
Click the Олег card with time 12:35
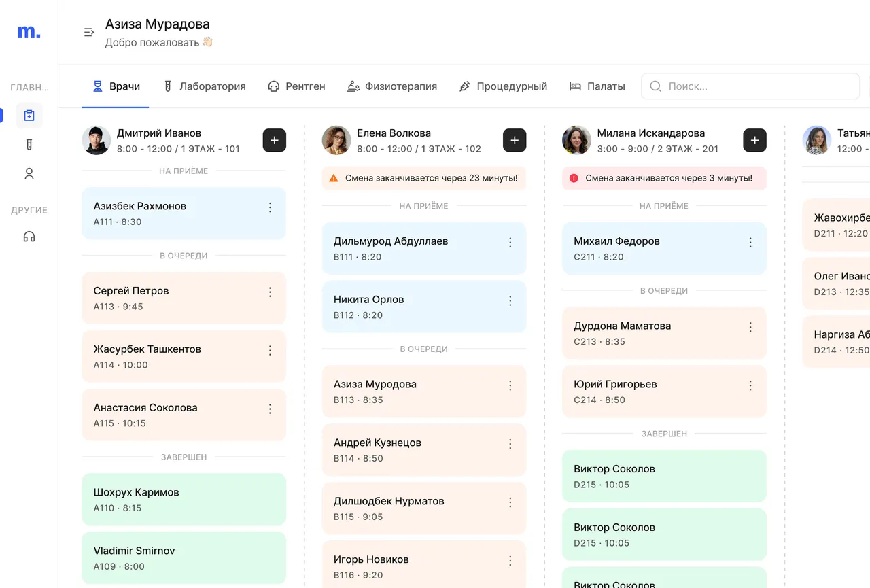tap(836, 283)
